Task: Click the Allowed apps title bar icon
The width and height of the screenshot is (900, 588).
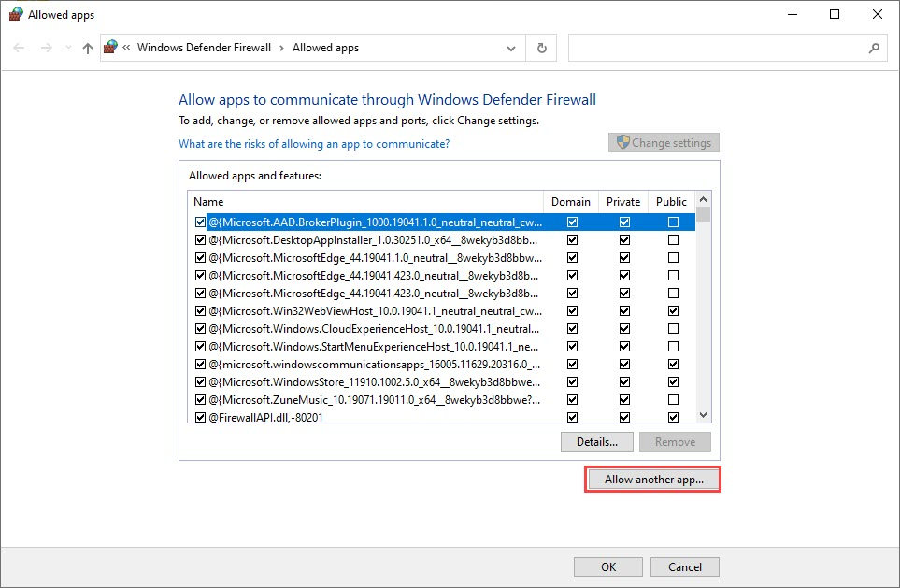Action: point(16,14)
